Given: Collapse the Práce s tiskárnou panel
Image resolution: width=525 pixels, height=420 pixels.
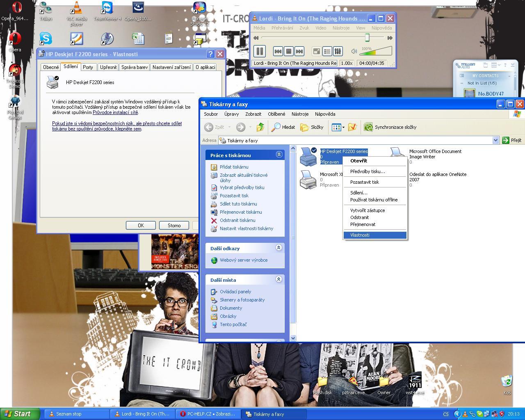Looking at the screenshot, I should pos(279,155).
